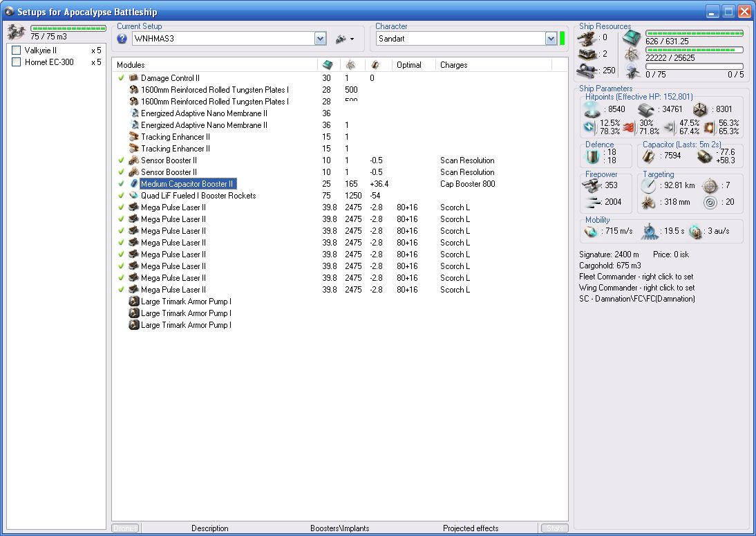Screen dimensions: 756x536
Task: Click the Cargohold: 675 m3 text
Action: pos(610,266)
